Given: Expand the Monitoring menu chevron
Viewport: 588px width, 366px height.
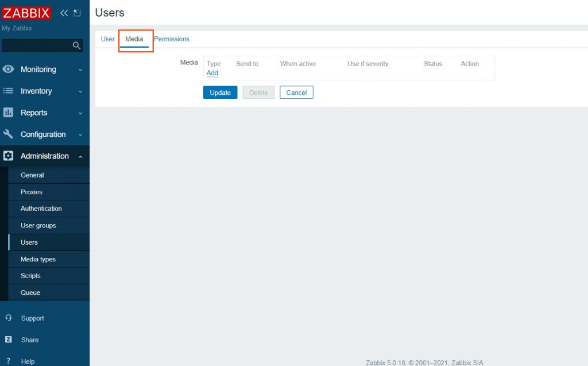Looking at the screenshot, I should click(x=80, y=70).
